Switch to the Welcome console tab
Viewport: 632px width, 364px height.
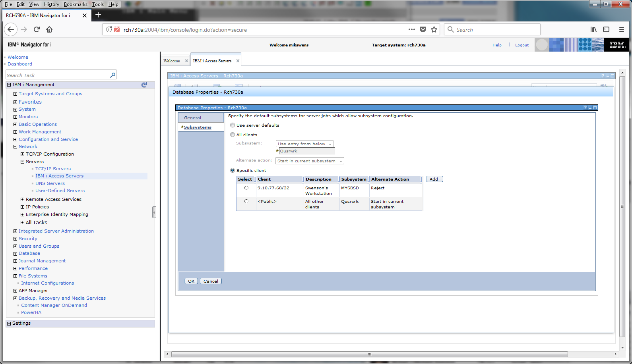click(x=172, y=61)
